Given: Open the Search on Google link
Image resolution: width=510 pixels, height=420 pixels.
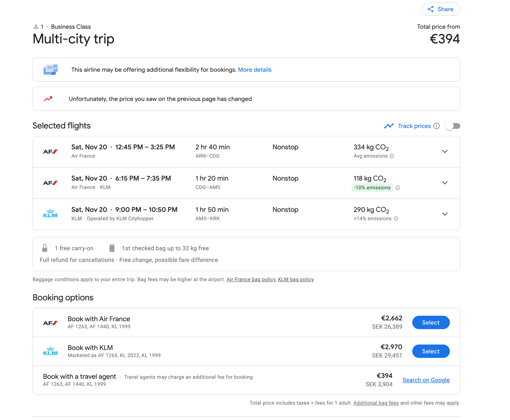Looking at the screenshot, I should pos(426,380).
